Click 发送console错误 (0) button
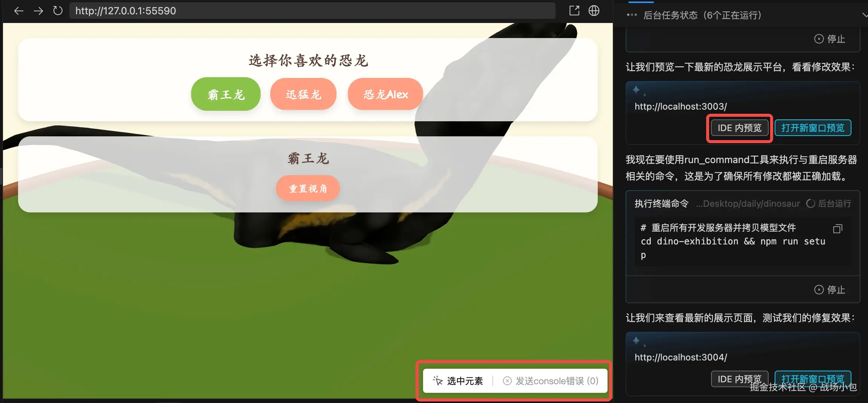868x403 pixels. [x=551, y=381]
